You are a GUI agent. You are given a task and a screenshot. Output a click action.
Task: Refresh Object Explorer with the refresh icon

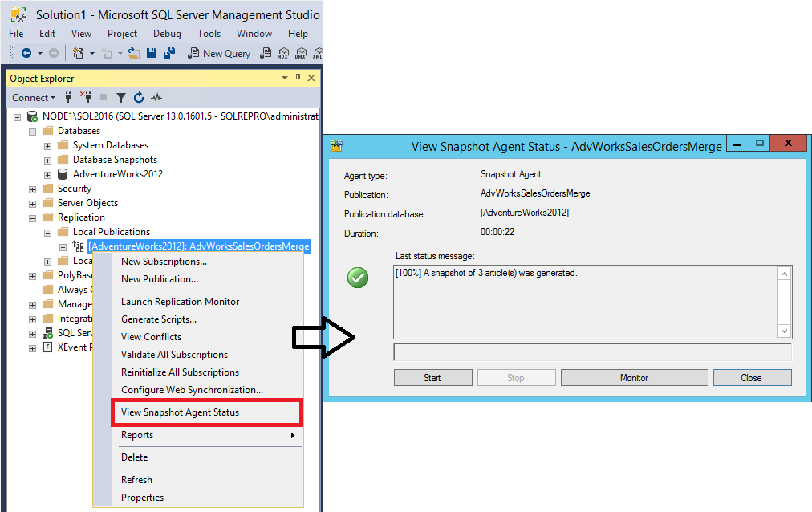click(138, 97)
